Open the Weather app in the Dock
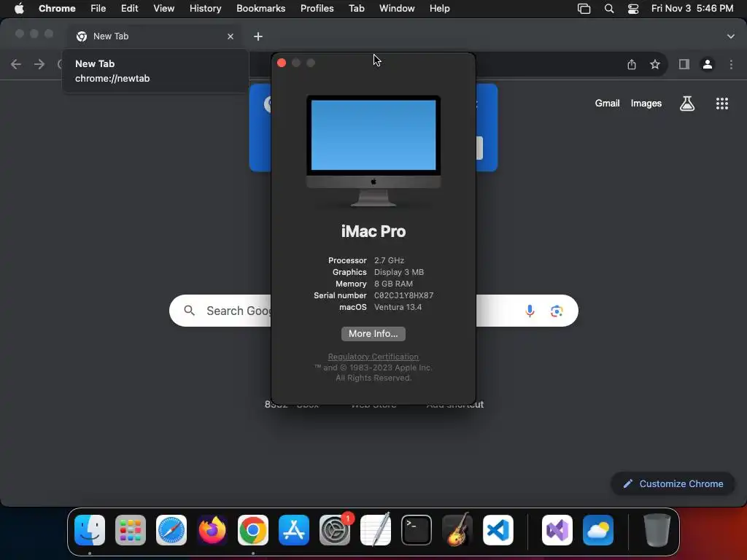 tap(598, 530)
